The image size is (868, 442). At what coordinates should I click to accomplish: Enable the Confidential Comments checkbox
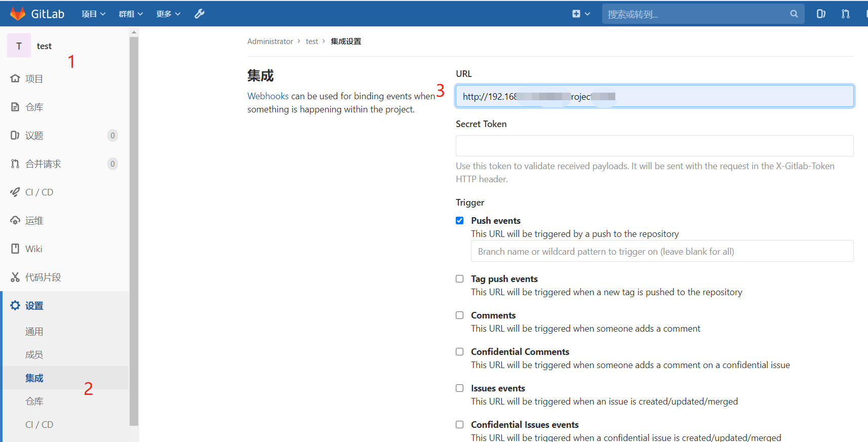pos(459,351)
